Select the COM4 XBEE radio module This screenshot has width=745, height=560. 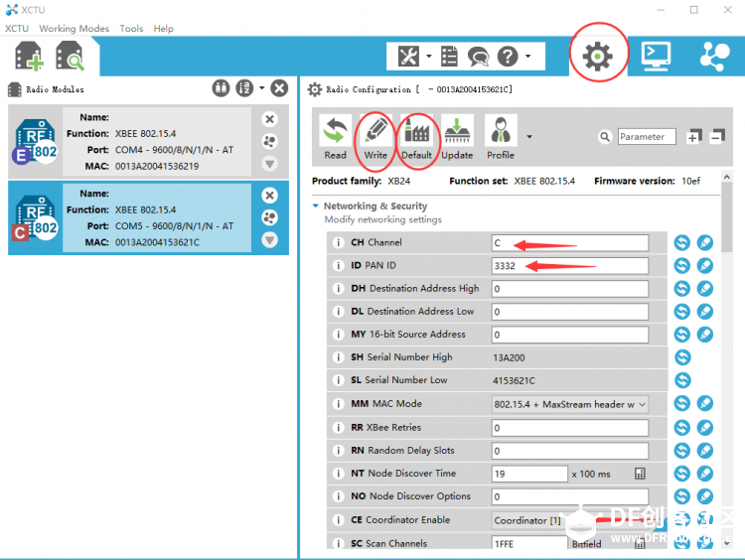click(x=148, y=142)
